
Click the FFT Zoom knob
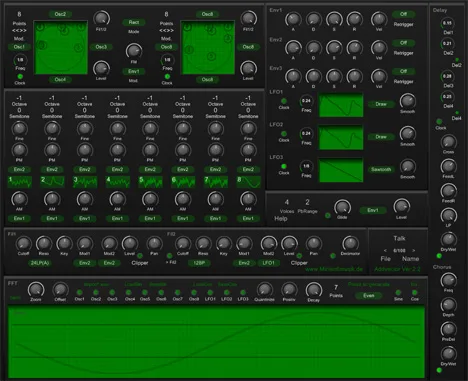pos(36,289)
